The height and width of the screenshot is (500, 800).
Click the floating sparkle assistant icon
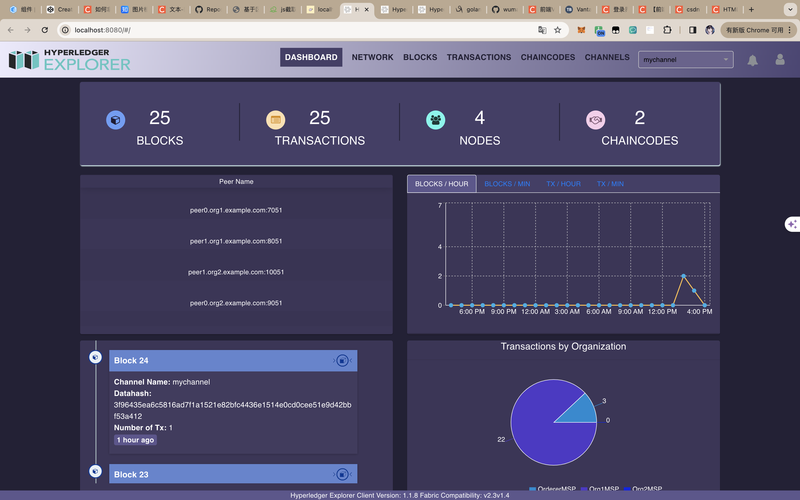pos(792,224)
